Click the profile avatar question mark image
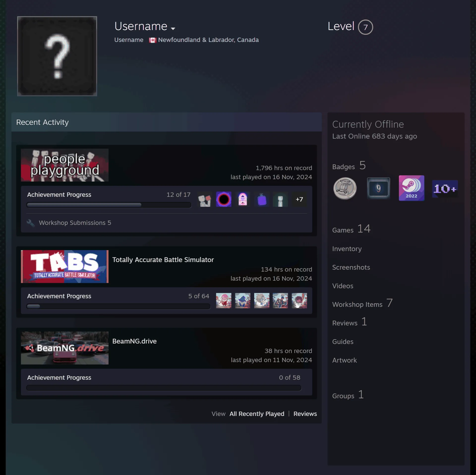 [57, 56]
